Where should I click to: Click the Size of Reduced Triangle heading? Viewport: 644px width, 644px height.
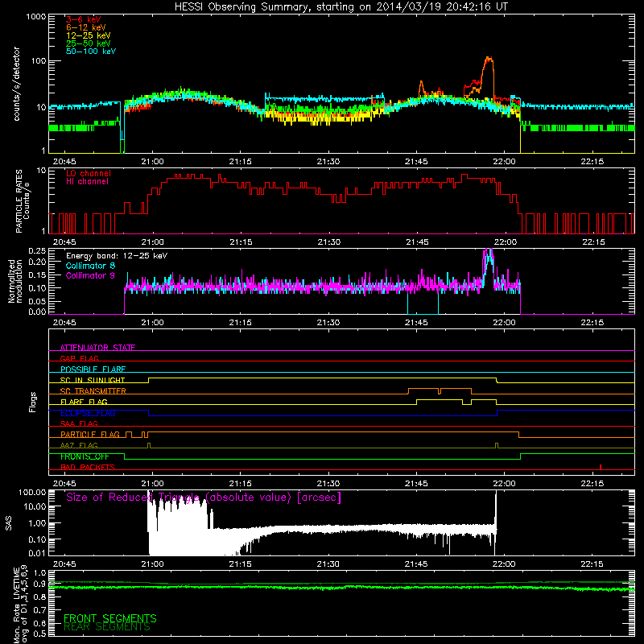pyautogui.click(x=204, y=497)
